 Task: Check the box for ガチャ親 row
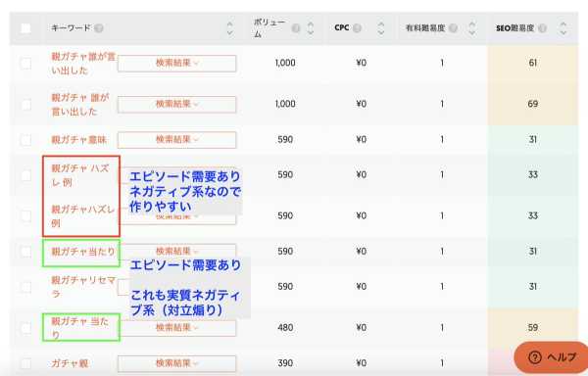coord(25,363)
